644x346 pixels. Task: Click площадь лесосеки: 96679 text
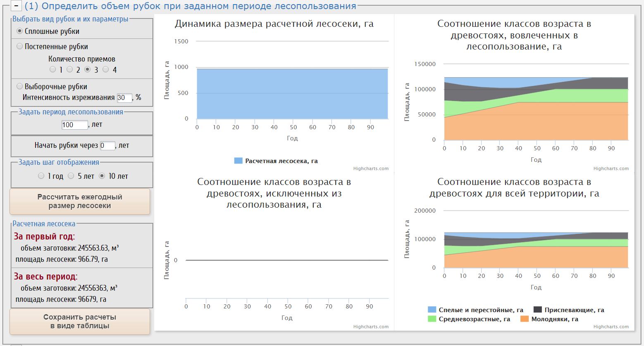click(61, 299)
